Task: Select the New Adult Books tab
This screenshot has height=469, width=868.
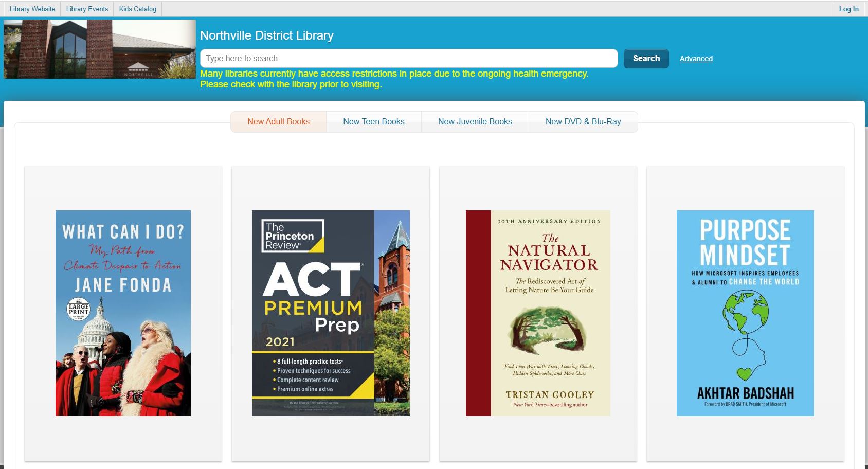Action: click(x=278, y=122)
